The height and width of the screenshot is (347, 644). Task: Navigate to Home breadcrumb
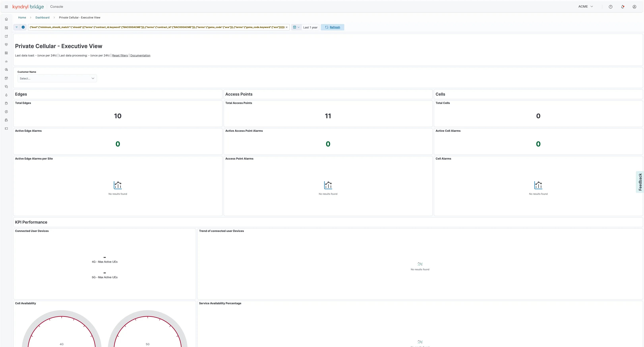(22, 17)
